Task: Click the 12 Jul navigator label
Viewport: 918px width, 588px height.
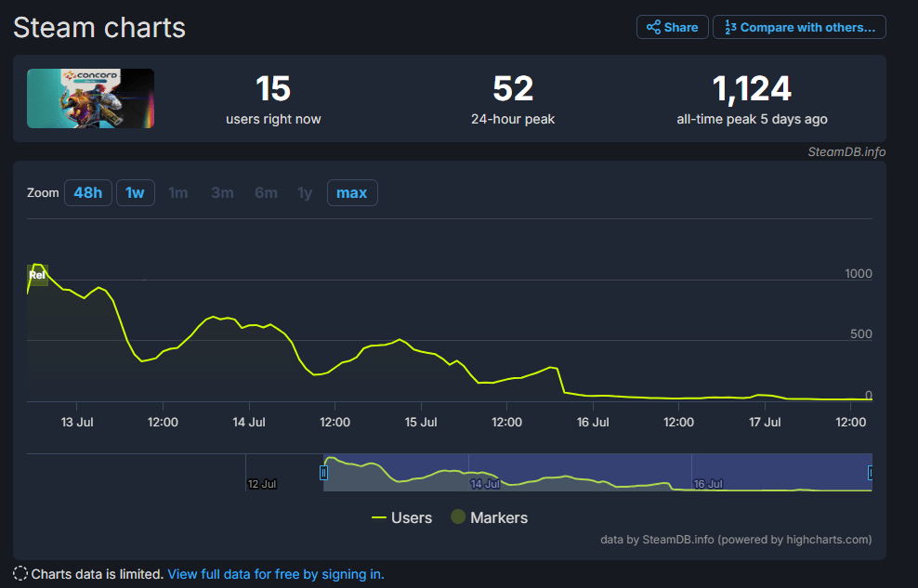Action: click(x=262, y=484)
